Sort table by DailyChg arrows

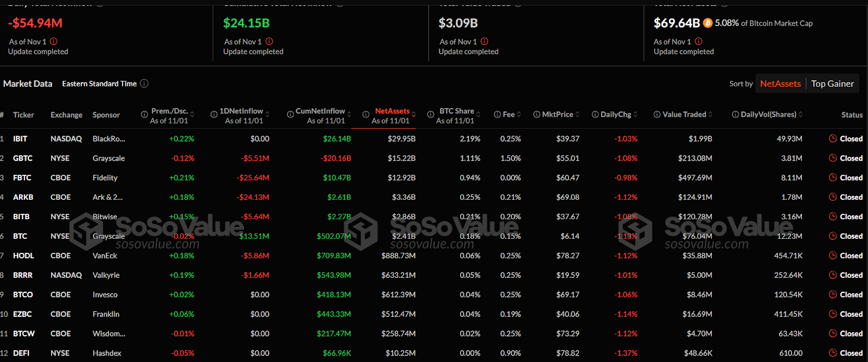(x=635, y=115)
